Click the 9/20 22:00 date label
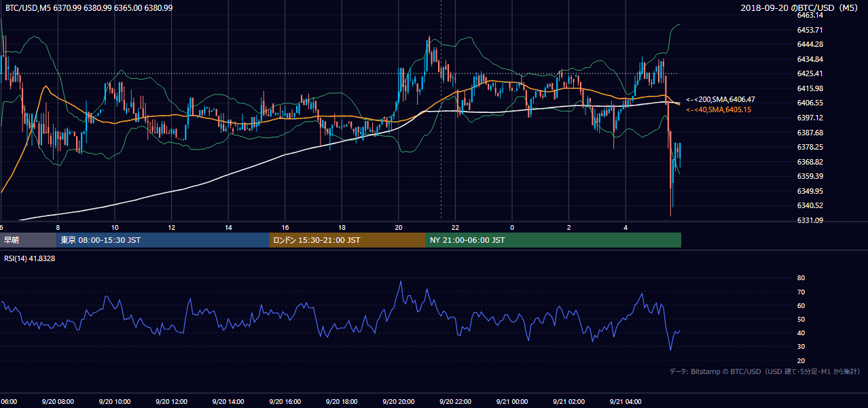Image resolution: width=868 pixels, height=408 pixels. [455, 402]
